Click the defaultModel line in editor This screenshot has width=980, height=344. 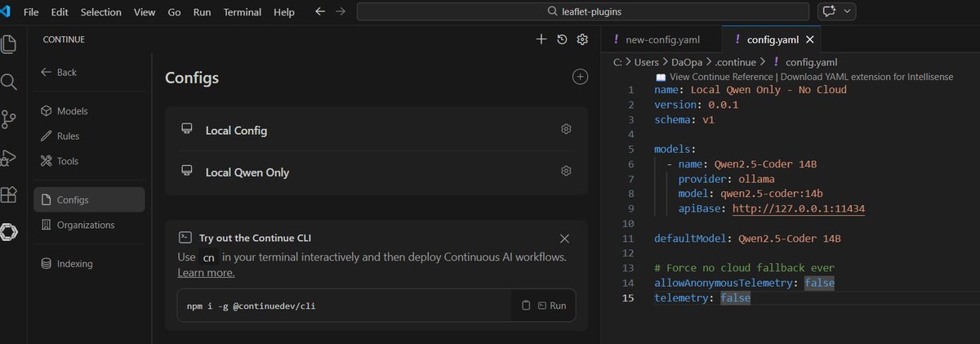(x=747, y=239)
